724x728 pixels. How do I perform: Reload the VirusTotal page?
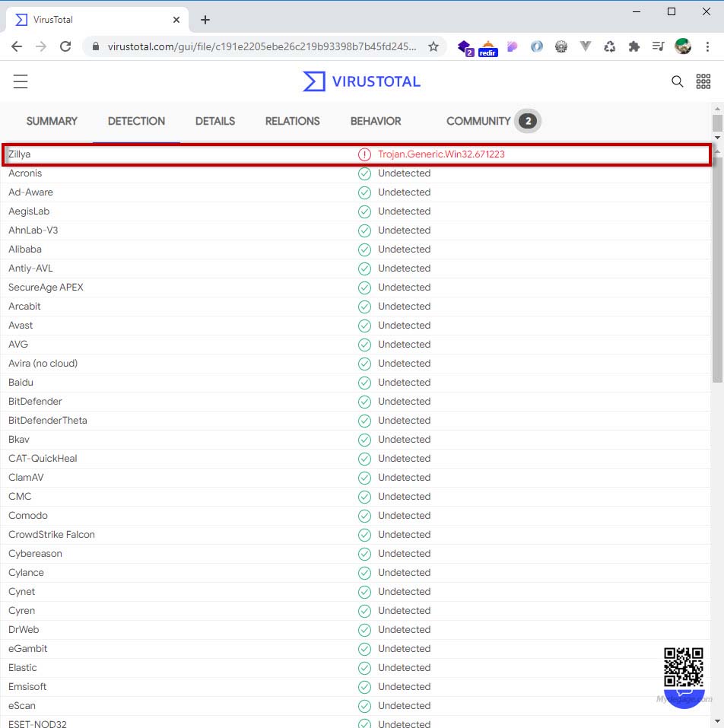(65, 46)
